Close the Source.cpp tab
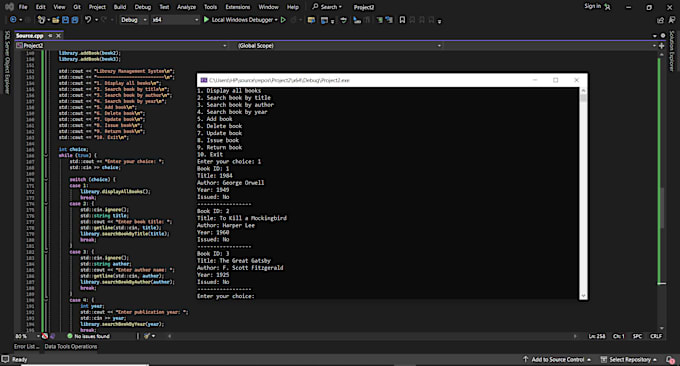This screenshot has width=680, height=366. click(x=59, y=36)
